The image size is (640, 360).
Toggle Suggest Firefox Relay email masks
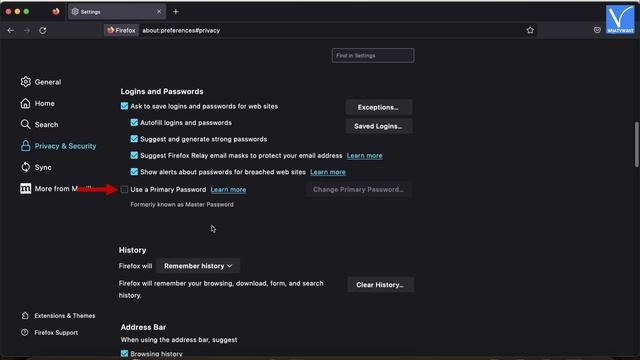click(x=134, y=155)
